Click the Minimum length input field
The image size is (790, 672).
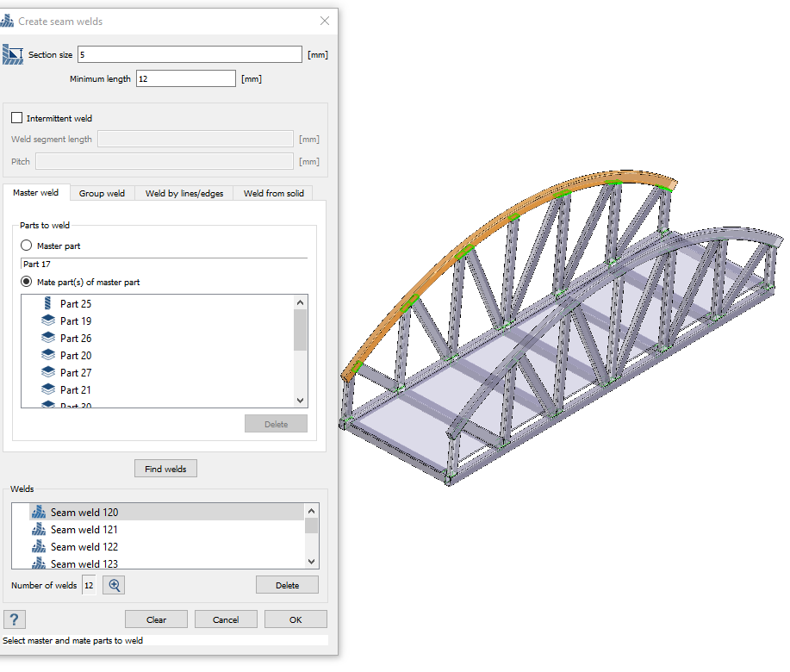pyautogui.click(x=185, y=79)
